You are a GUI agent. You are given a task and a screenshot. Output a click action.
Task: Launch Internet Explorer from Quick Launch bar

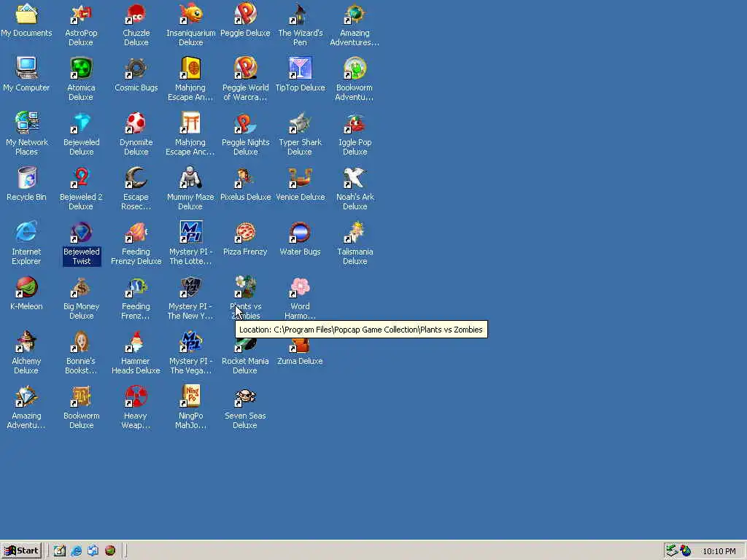point(76,551)
